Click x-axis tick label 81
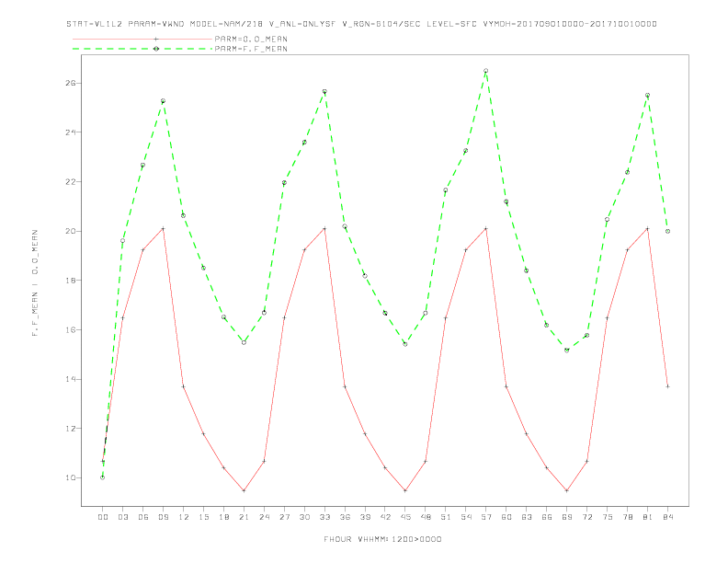The width and height of the screenshot is (728, 563). [648, 517]
